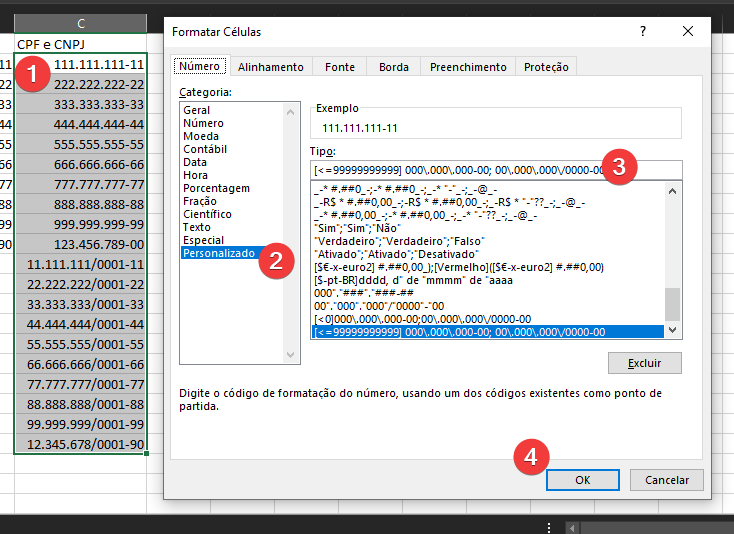Image resolution: width=734 pixels, height=534 pixels.
Task: Select the euro [Vermelho] currency format
Action: point(488,267)
